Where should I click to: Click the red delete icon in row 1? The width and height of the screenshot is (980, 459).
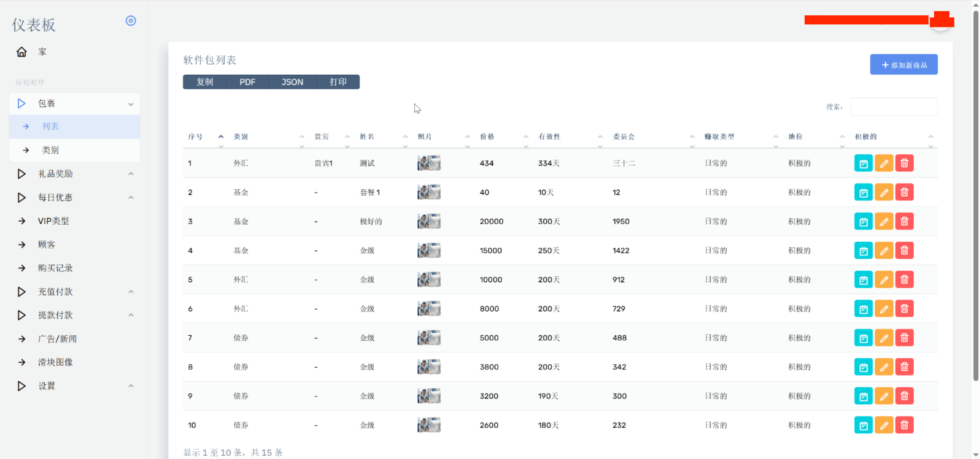tap(904, 163)
